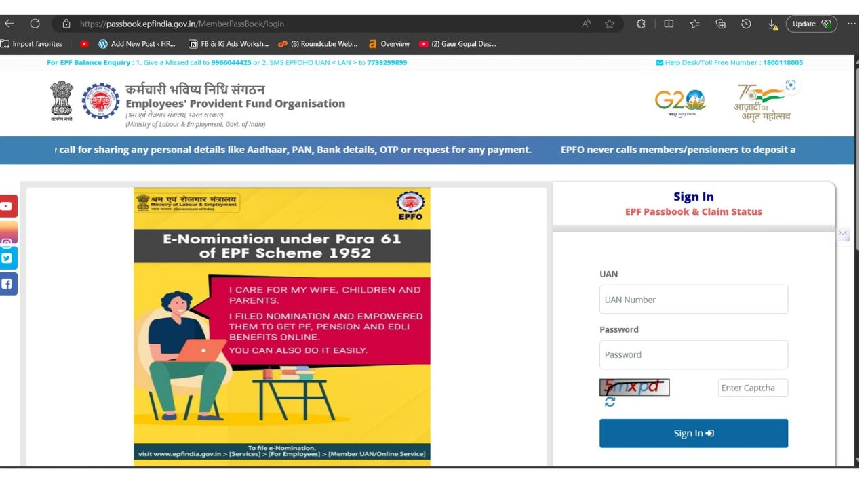
Task: Open browser Settings and more menu
Action: pyautogui.click(x=852, y=24)
